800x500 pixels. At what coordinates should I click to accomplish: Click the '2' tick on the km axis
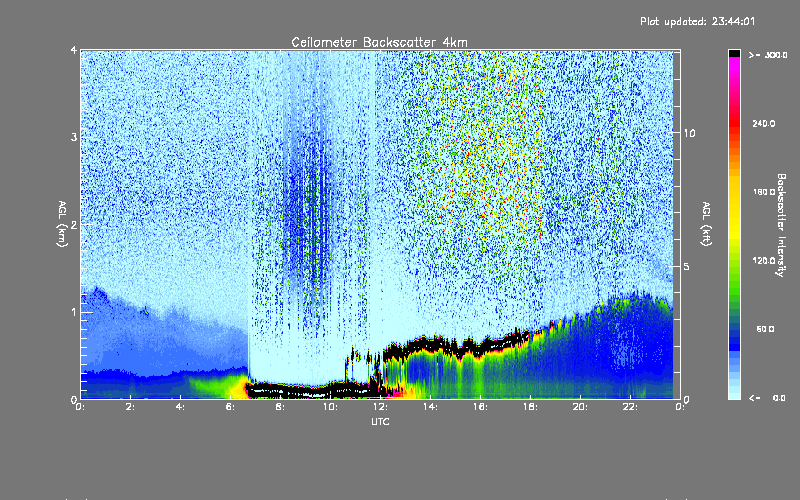(74, 224)
